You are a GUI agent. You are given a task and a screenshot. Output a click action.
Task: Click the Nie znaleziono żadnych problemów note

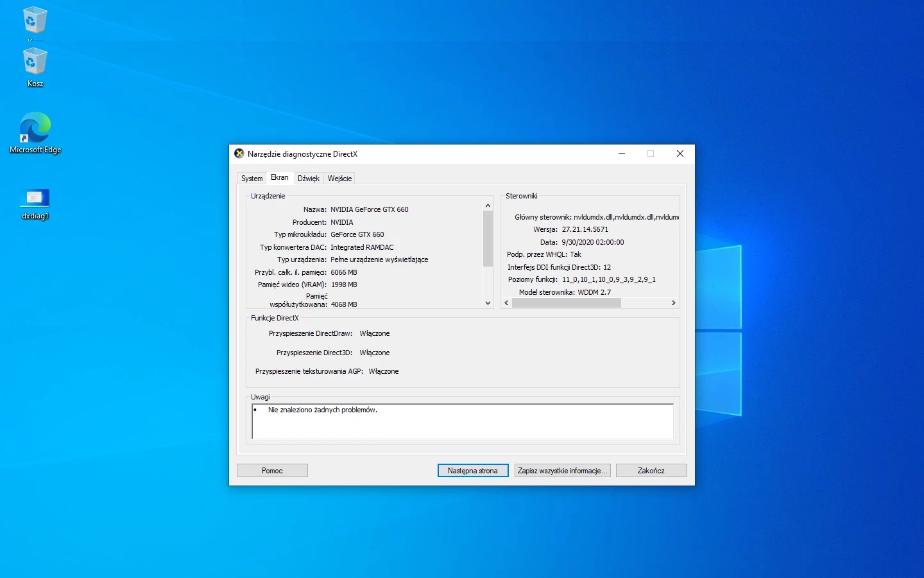[323, 410]
